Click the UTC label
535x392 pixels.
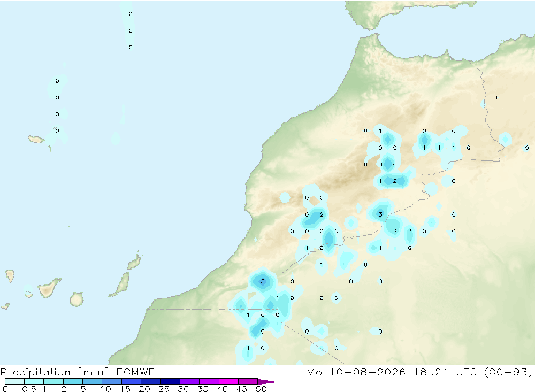[466, 372]
